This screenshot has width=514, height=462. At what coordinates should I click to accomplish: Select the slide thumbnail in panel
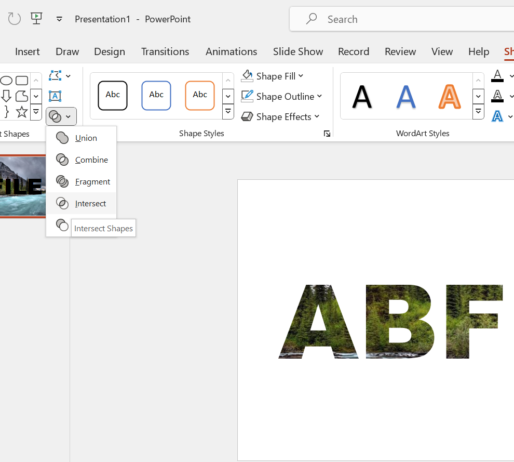pyautogui.click(x=23, y=186)
